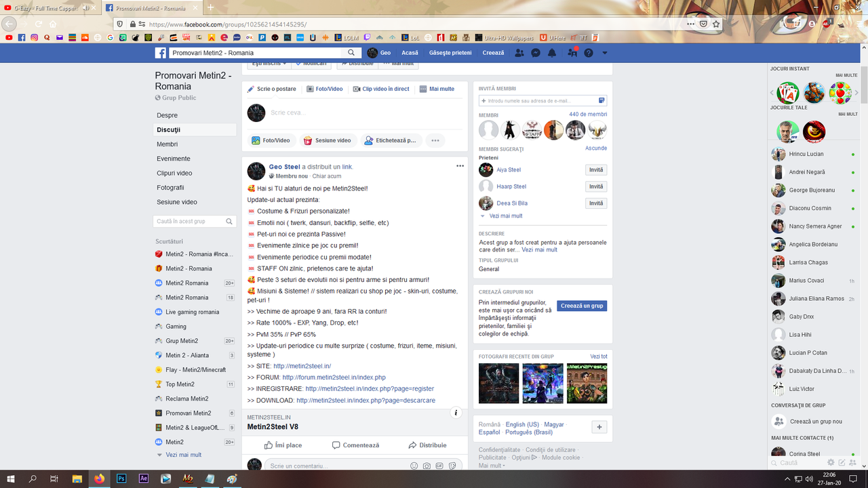868x488 pixels.
Task: Expand Vezi mai mult under suggested members
Action: coord(500,216)
